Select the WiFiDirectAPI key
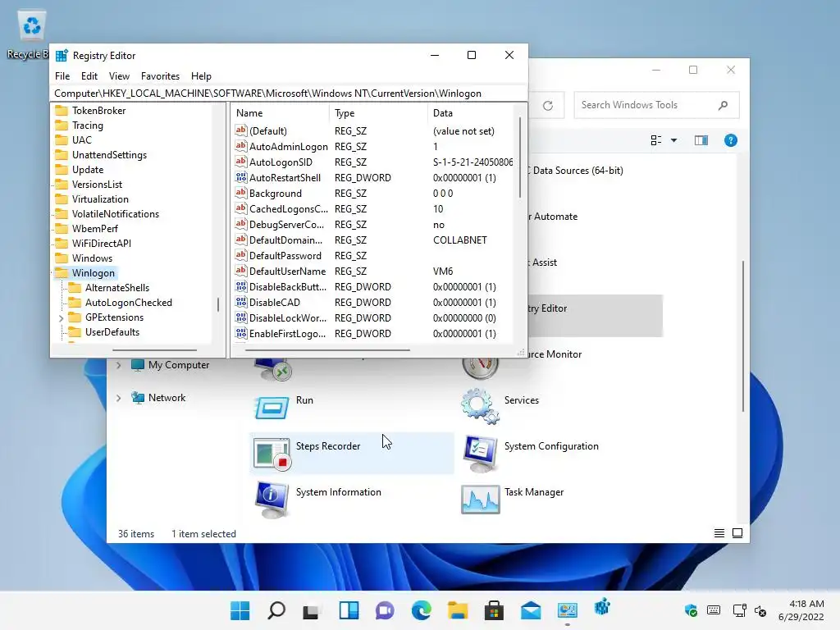The image size is (840, 630). (101, 244)
